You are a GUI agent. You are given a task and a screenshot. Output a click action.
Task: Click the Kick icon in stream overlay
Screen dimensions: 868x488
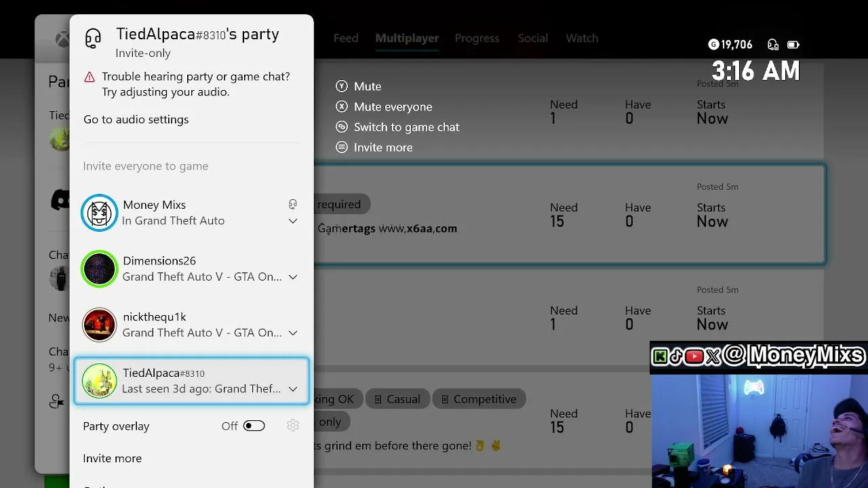(660, 357)
